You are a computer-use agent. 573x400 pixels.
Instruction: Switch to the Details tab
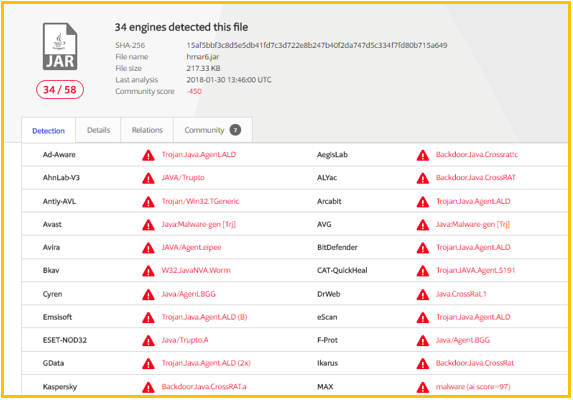click(98, 130)
